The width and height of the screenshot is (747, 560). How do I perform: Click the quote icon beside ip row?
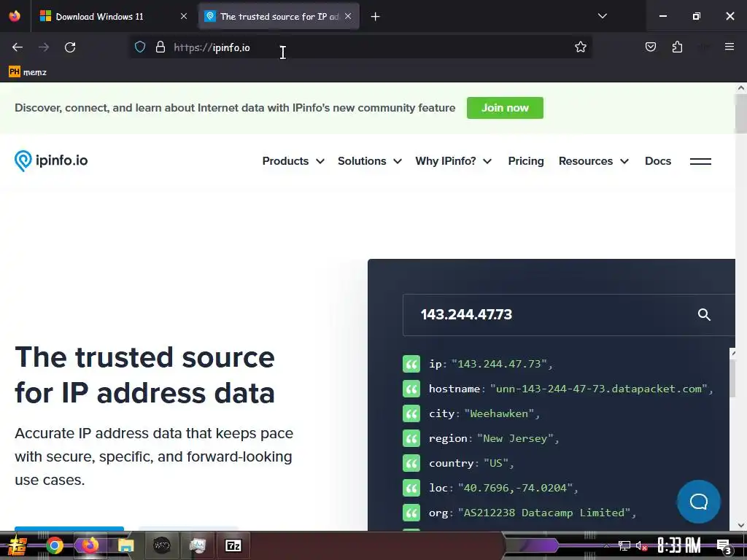click(x=411, y=364)
